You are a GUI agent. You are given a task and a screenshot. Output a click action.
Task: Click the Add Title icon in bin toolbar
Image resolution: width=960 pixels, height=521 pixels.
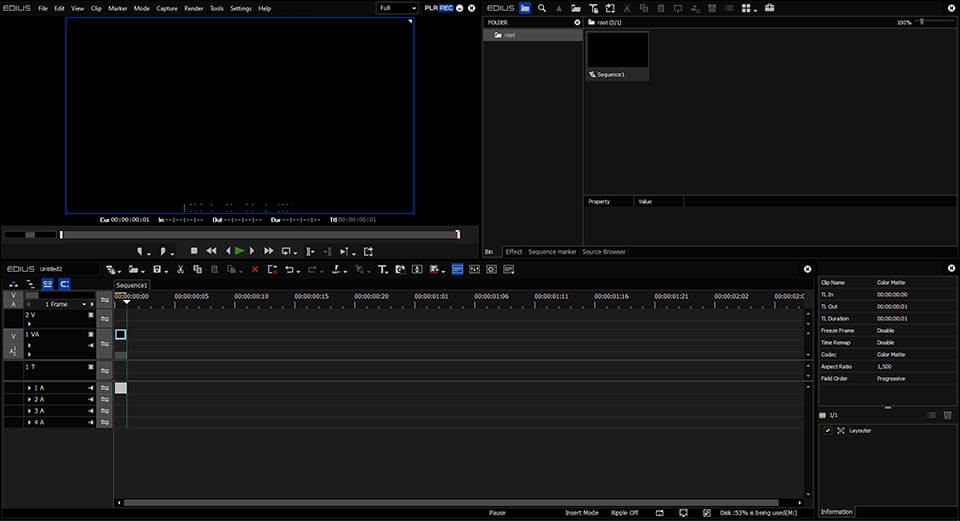[593, 8]
